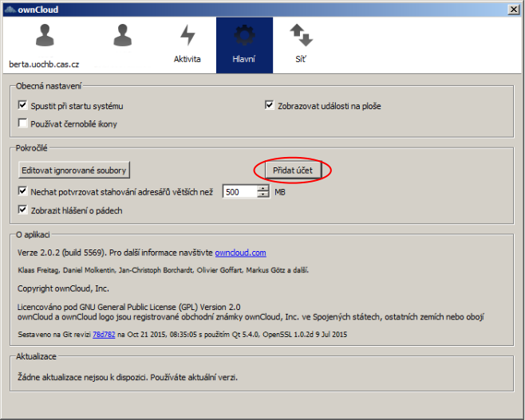This screenshot has height=420, width=525.
Task: Click 'Licencováno pod GNU General Public License' text
Action: pos(97,307)
